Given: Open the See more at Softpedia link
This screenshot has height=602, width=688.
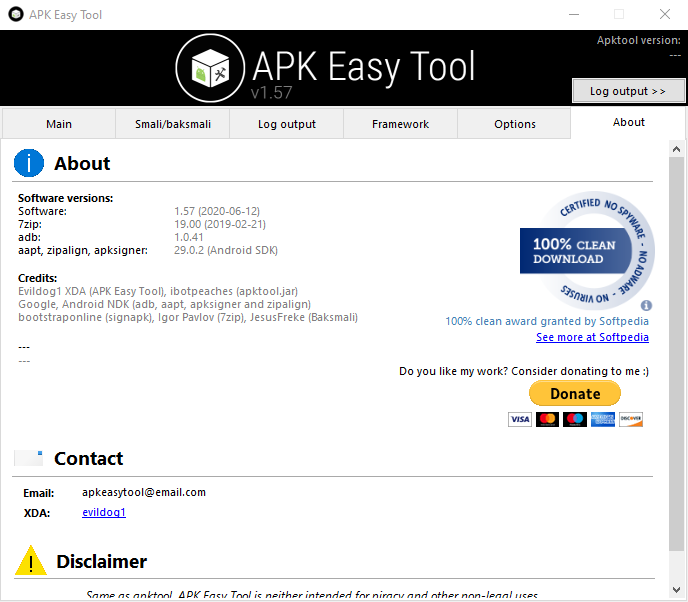Looking at the screenshot, I should [x=592, y=337].
